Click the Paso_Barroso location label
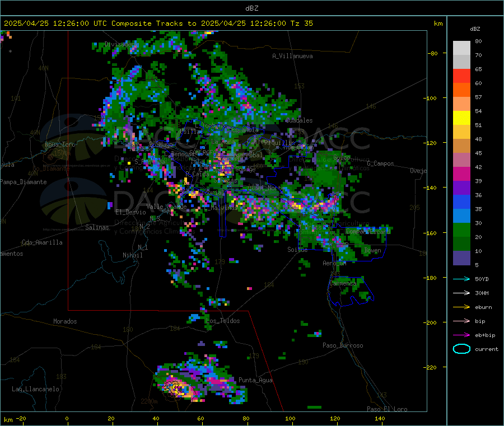504x426 pixels. coord(343,345)
